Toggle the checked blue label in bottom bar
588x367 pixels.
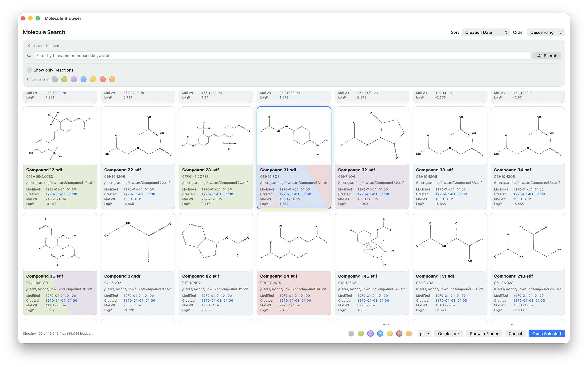click(x=380, y=334)
